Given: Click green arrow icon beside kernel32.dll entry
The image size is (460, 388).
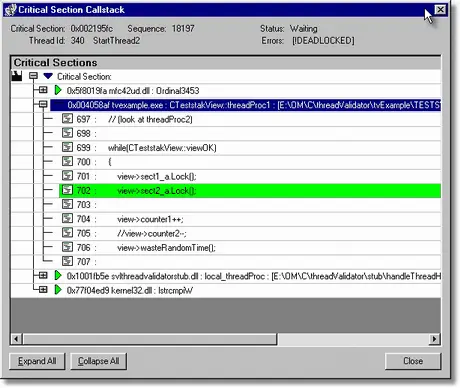Looking at the screenshot, I should point(58,290).
